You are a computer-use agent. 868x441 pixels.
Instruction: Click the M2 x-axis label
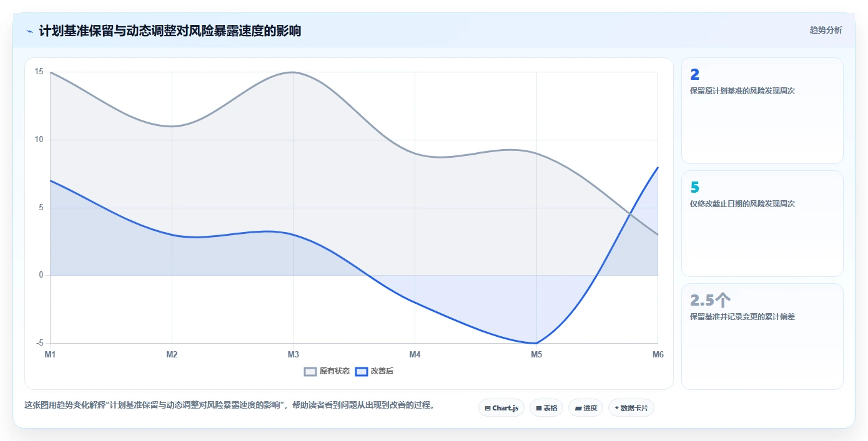[x=172, y=354]
